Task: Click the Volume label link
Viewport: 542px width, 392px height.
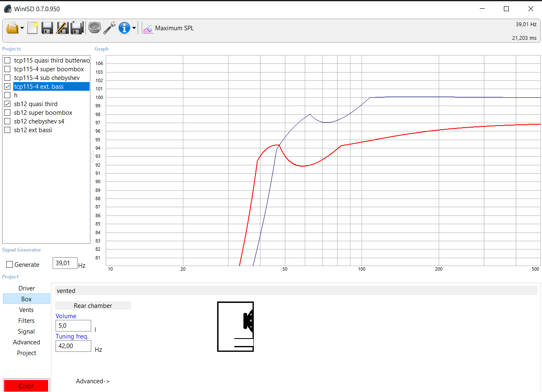Action: (66, 316)
